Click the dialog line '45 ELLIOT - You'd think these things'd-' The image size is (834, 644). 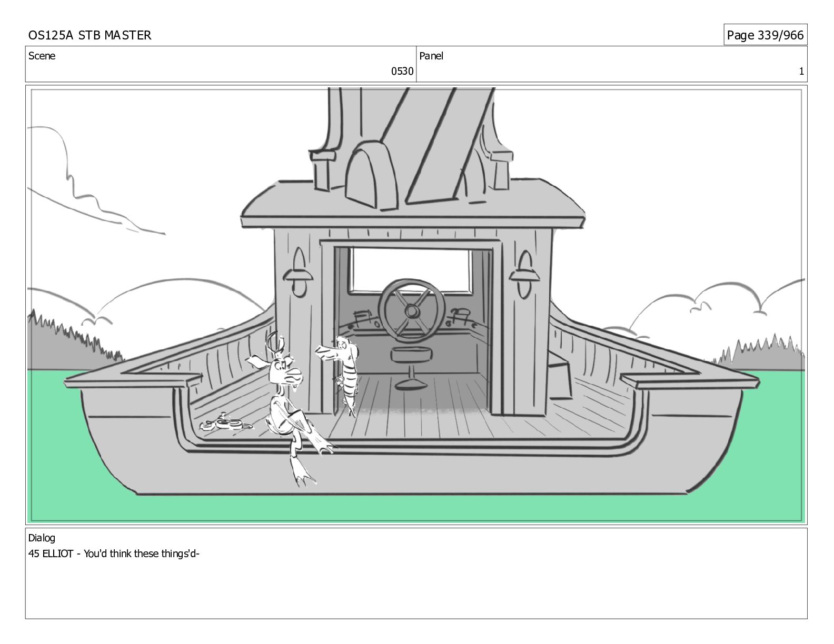pyautogui.click(x=114, y=554)
